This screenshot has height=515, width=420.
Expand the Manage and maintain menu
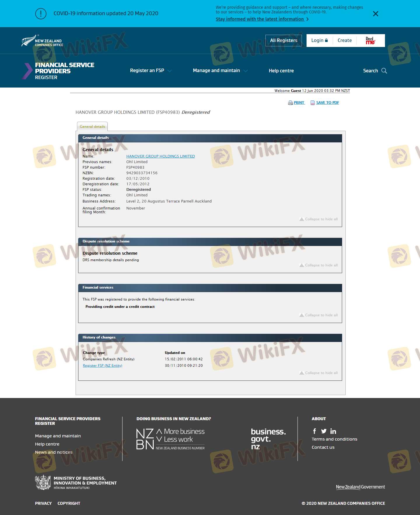[x=220, y=71]
